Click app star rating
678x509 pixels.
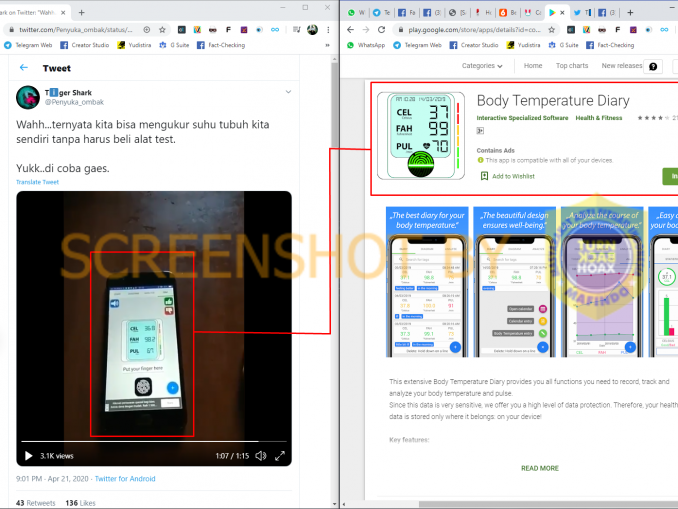[x=652, y=118]
